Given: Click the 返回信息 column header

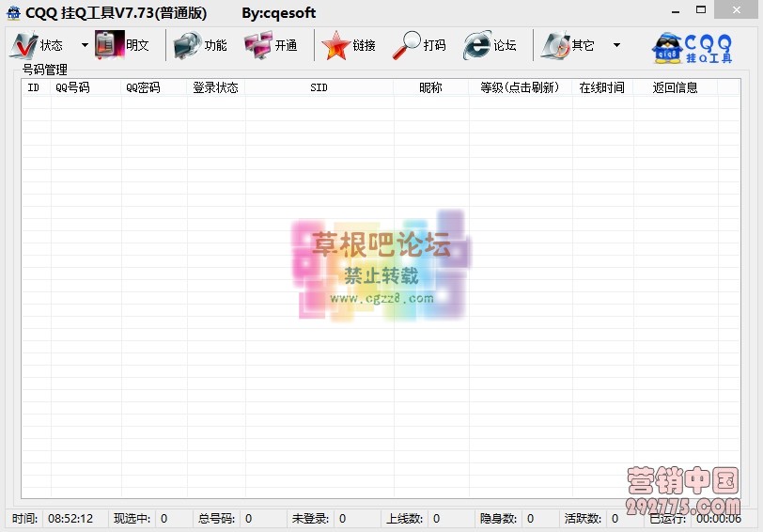Looking at the screenshot, I should click(x=675, y=87).
